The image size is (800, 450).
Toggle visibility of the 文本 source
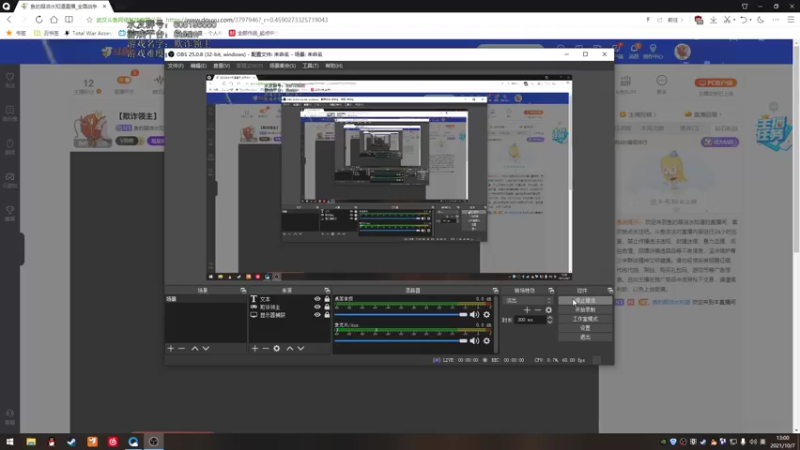tap(317, 299)
